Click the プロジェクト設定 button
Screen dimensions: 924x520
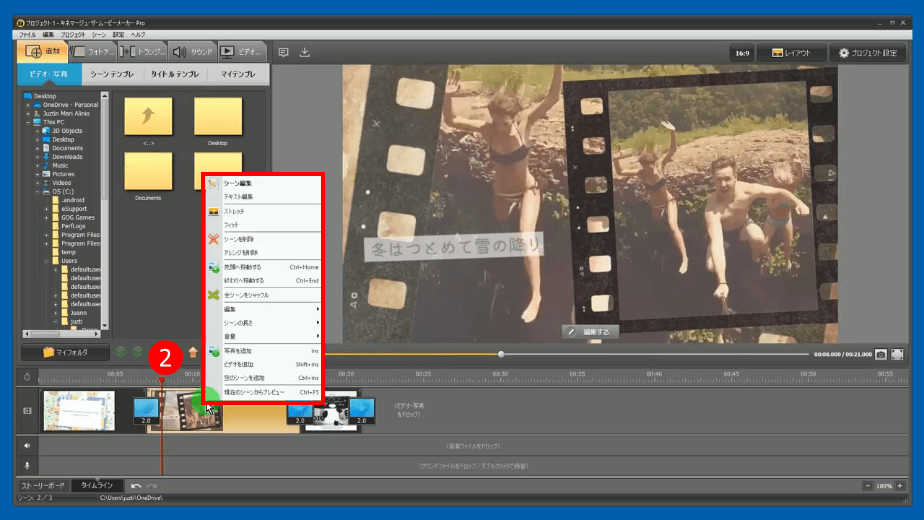[868, 53]
